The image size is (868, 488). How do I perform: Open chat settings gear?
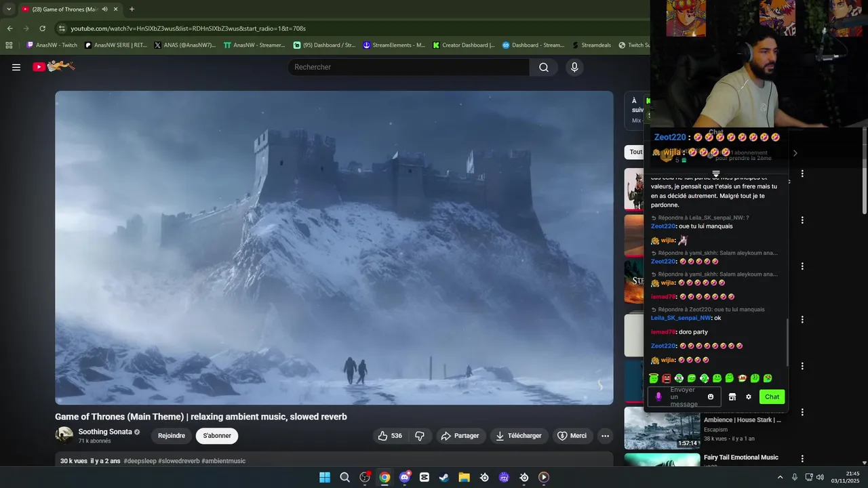pos(749,397)
